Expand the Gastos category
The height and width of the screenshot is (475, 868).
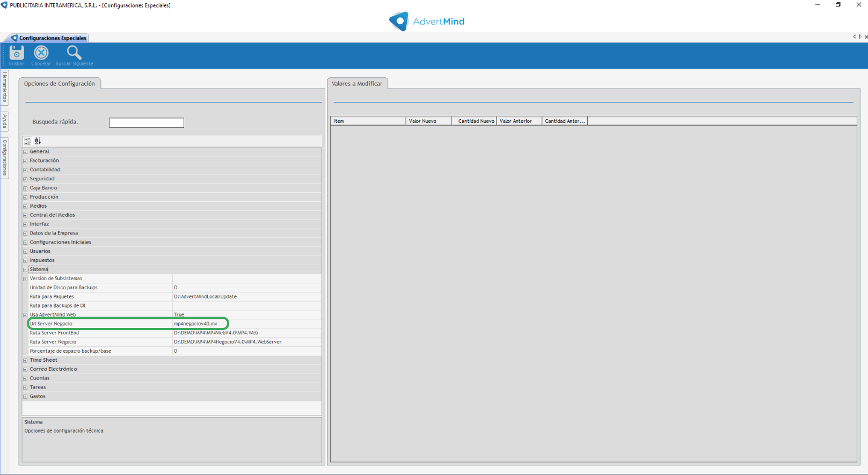click(25, 397)
